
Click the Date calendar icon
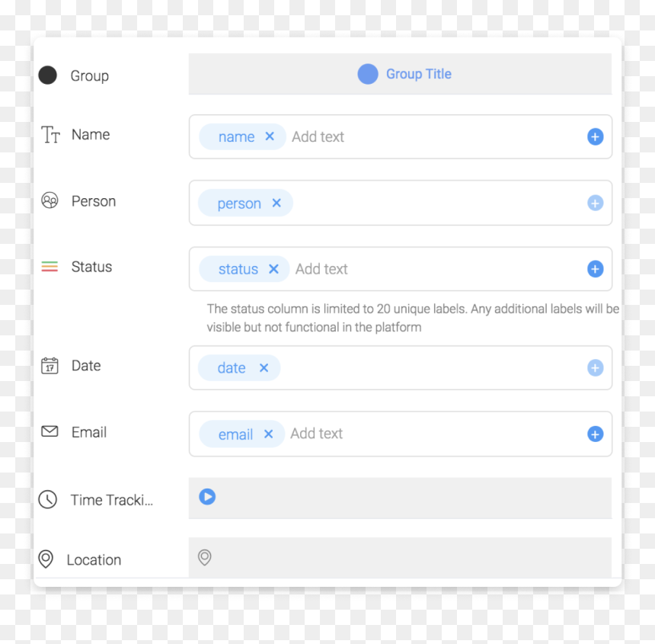click(x=50, y=366)
